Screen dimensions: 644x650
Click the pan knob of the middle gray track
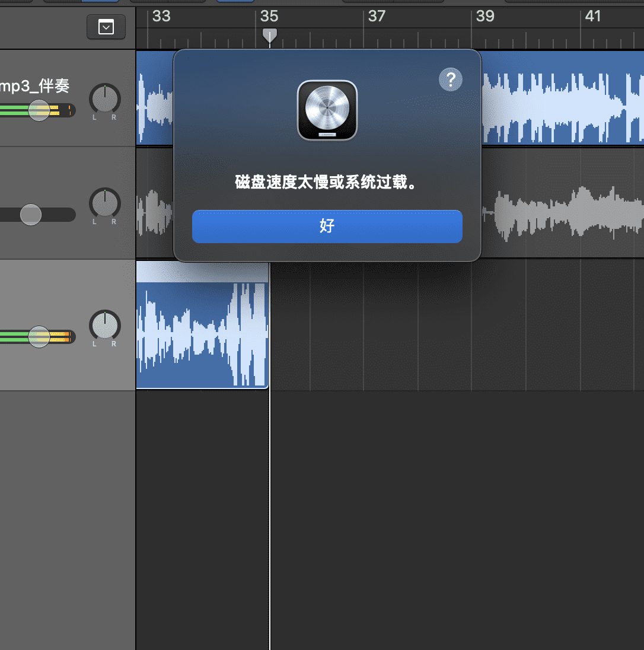point(104,203)
